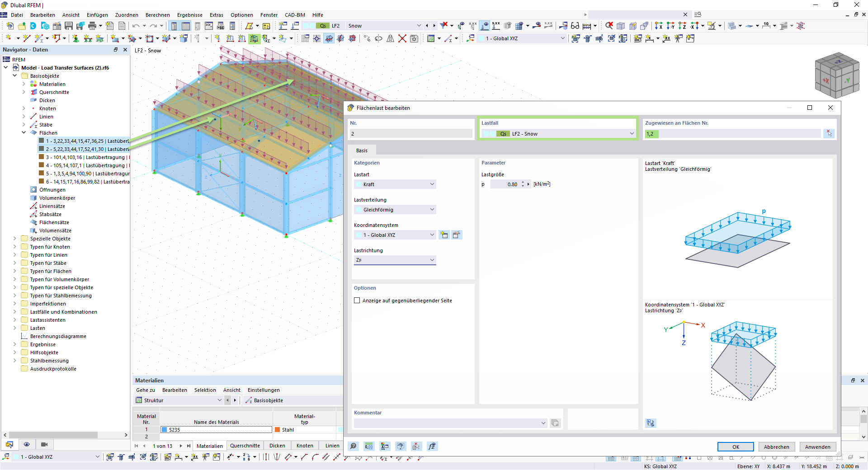Click Gehe zu in Materialien panel

click(x=145, y=390)
